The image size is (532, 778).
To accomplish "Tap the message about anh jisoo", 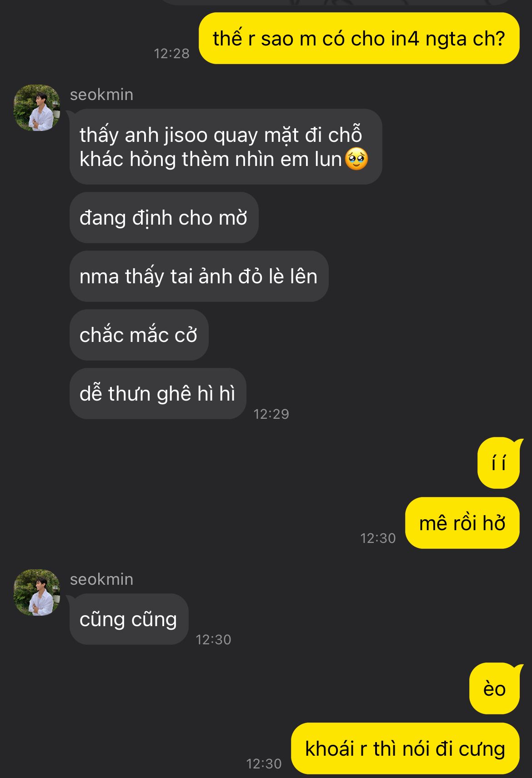I will (226, 147).
